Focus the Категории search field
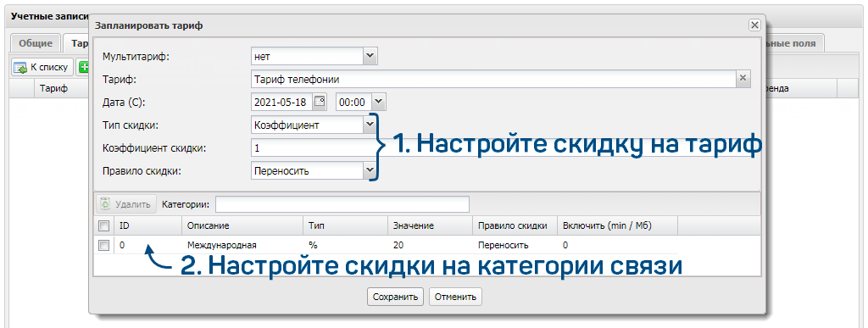Viewport: 868px width, 328px height. pyautogui.click(x=342, y=204)
